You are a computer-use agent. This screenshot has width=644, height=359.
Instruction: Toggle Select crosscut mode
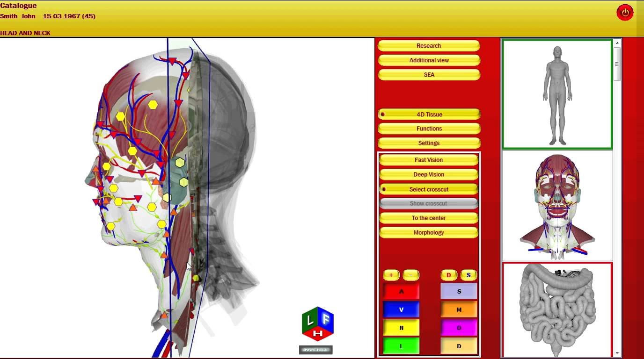tap(429, 189)
